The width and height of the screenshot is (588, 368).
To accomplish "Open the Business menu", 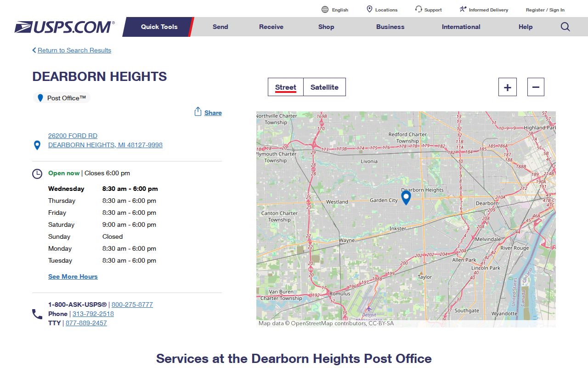I will pos(390,27).
